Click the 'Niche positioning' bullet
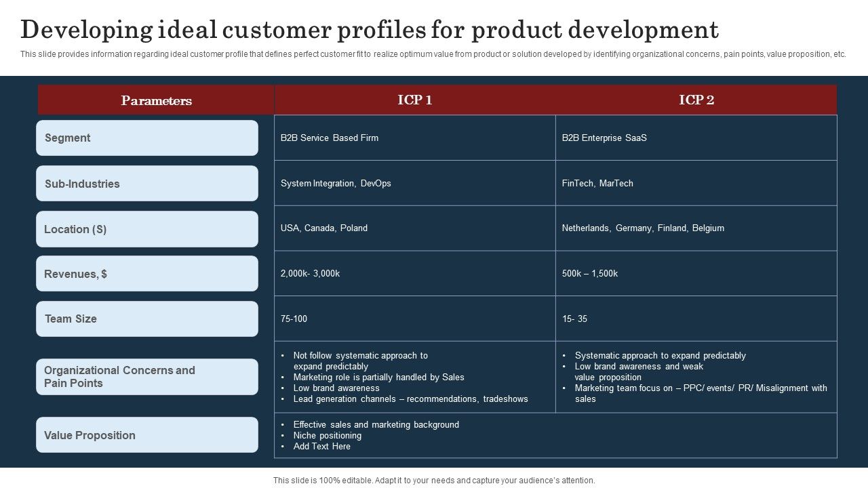868x488 pixels. pyautogui.click(x=327, y=436)
